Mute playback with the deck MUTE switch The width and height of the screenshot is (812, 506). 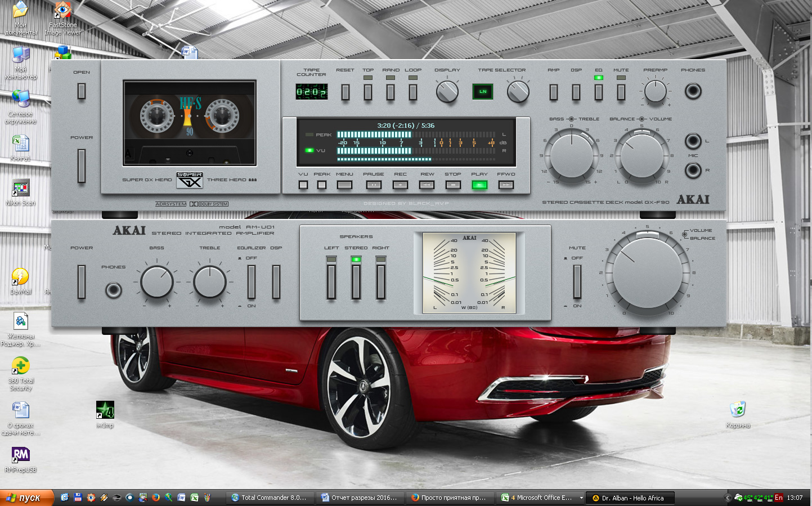point(621,92)
